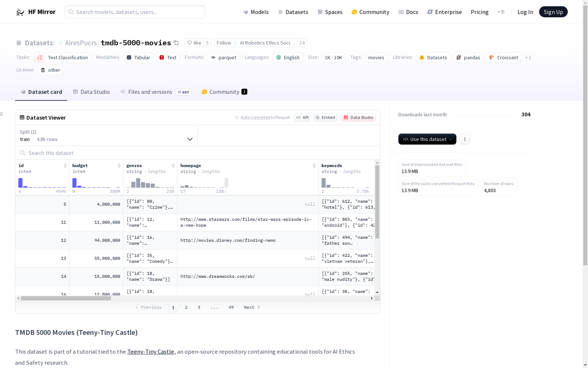Click the budget column histogram

click(96, 183)
